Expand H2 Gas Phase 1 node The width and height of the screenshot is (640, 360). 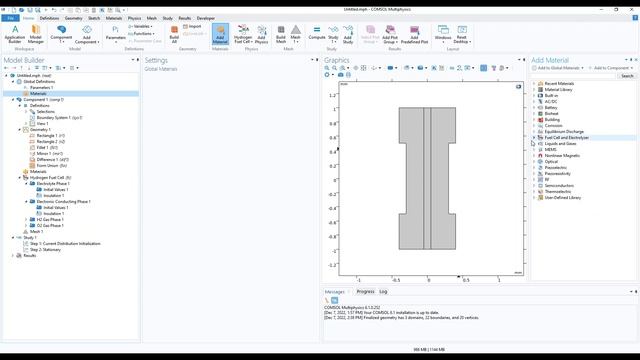click(26, 220)
